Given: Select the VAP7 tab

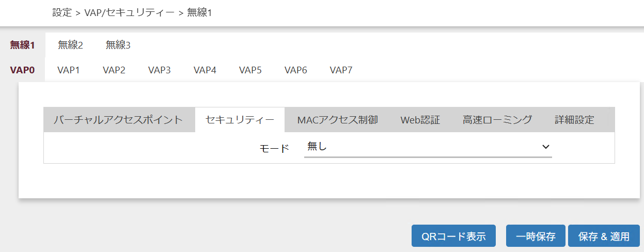Looking at the screenshot, I should point(341,70).
